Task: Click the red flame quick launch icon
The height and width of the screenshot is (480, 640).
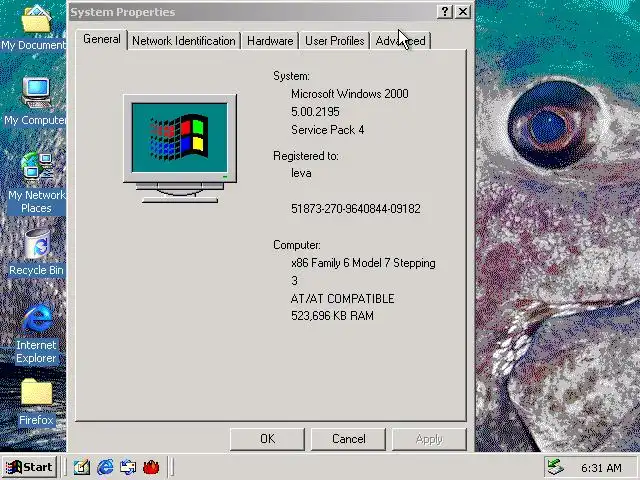Action: tap(151, 467)
